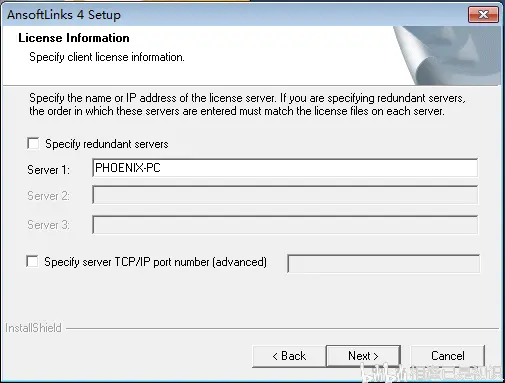Click the TCP/IP port number field
Image resolution: width=505 pixels, height=383 pixels.
383,263
